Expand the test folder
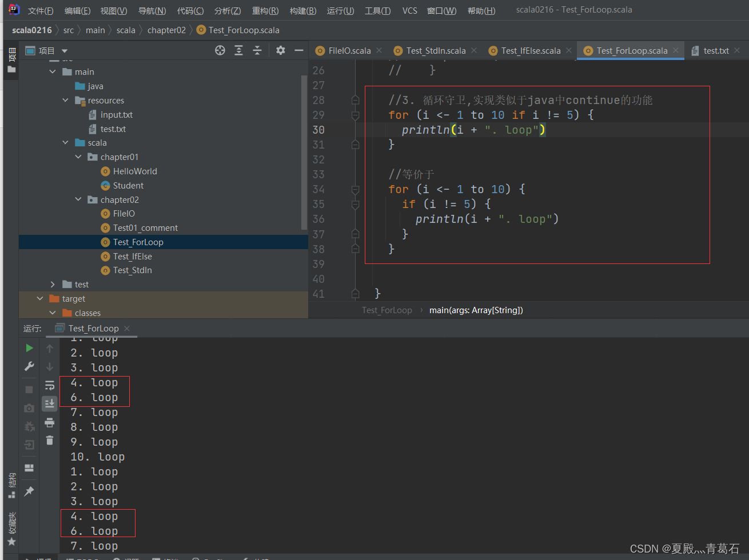Viewport: 749px width, 560px height. [53, 285]
